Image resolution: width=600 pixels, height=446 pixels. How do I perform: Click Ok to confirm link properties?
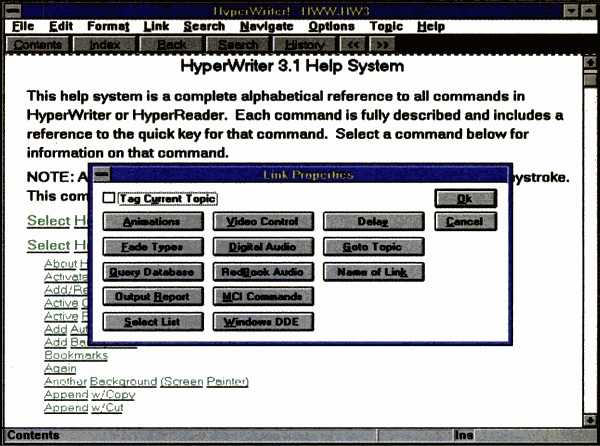coord(465,199)
